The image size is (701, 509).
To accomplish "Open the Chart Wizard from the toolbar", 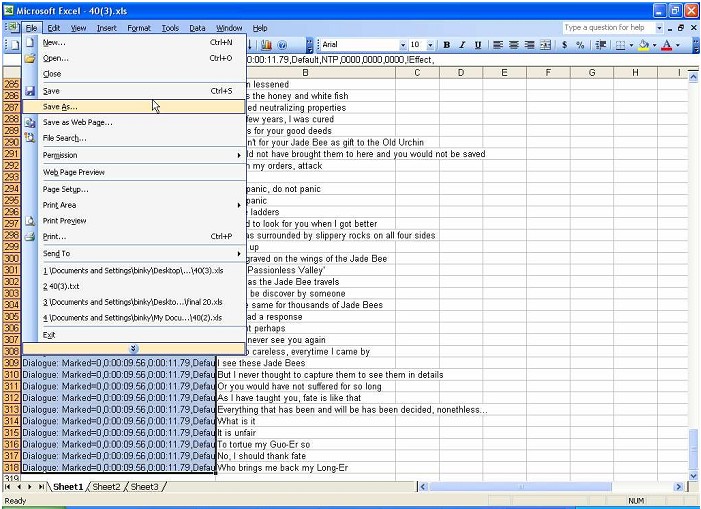I will coord(266,45).
